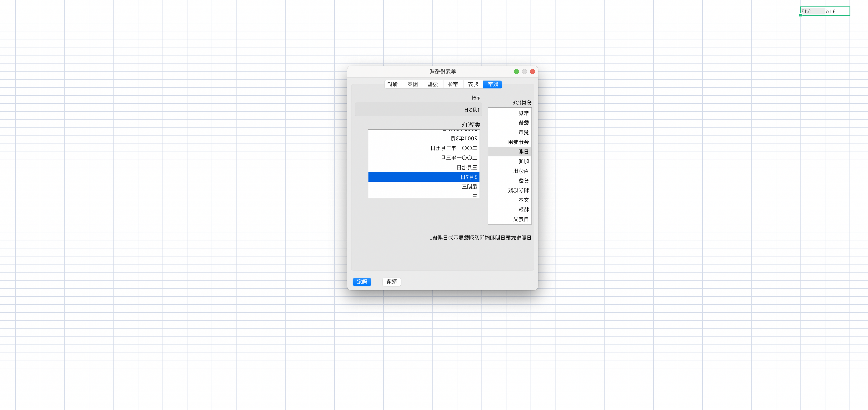Screen dimensions: 868x410
Task: Pick the 分数 category
Action: click(x=510, y=181)
